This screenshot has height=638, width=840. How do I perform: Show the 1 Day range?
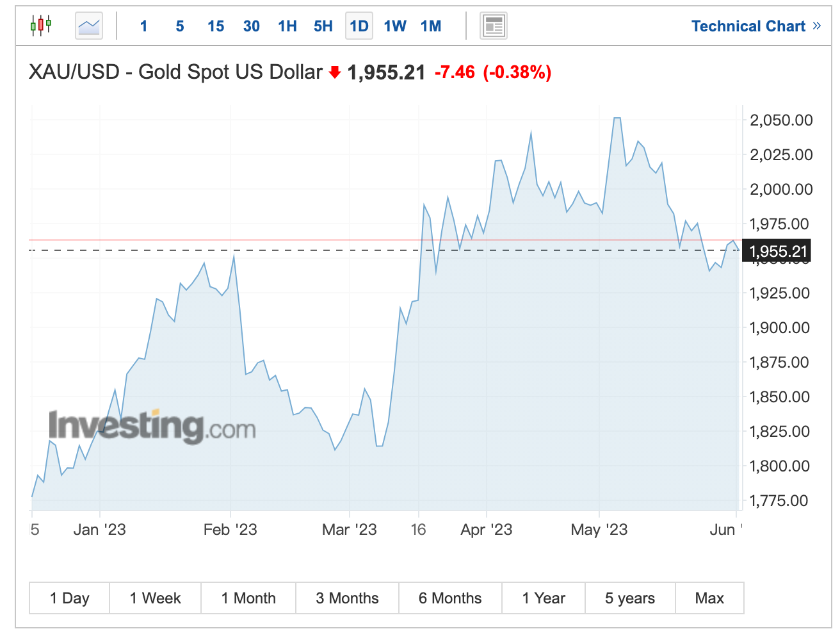70,598
